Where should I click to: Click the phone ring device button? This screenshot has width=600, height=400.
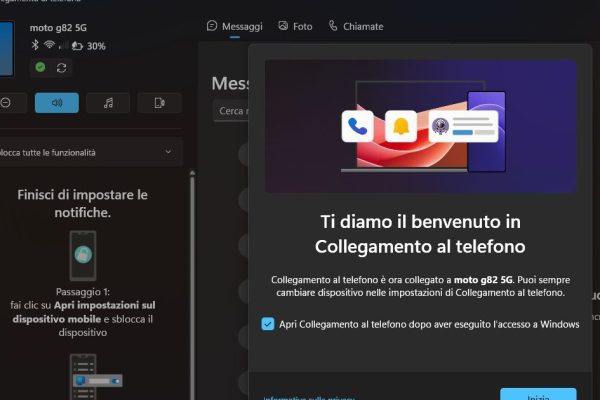[x=160, y=103]
